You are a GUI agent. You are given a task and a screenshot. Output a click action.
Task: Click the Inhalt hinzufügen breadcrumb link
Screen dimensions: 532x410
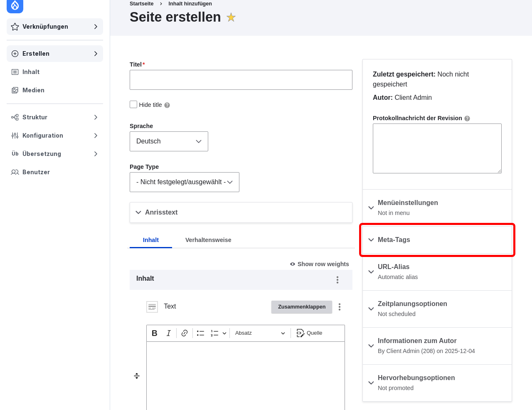(190, 4)
